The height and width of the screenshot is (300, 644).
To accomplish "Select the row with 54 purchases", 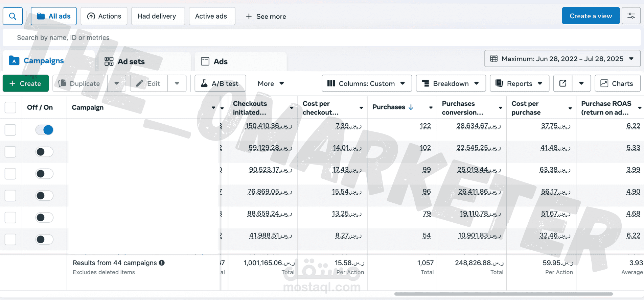I will point(10,239).
